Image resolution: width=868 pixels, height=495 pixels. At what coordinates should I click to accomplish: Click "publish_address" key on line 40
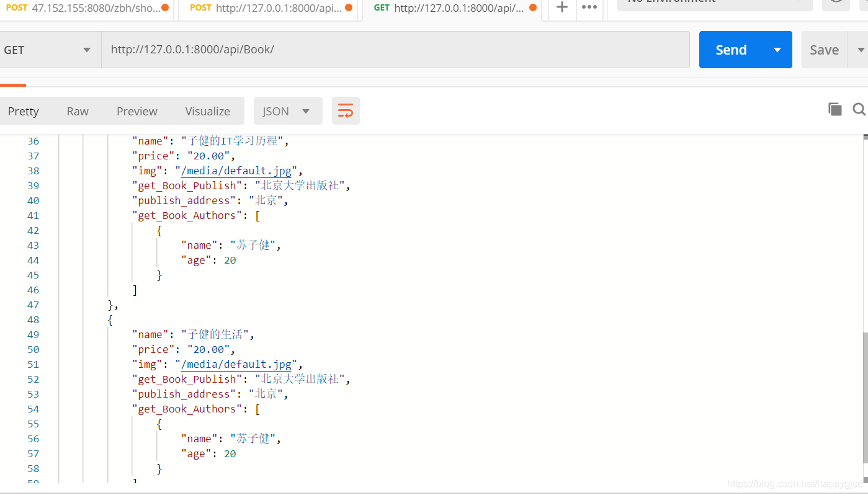[184, 200]
